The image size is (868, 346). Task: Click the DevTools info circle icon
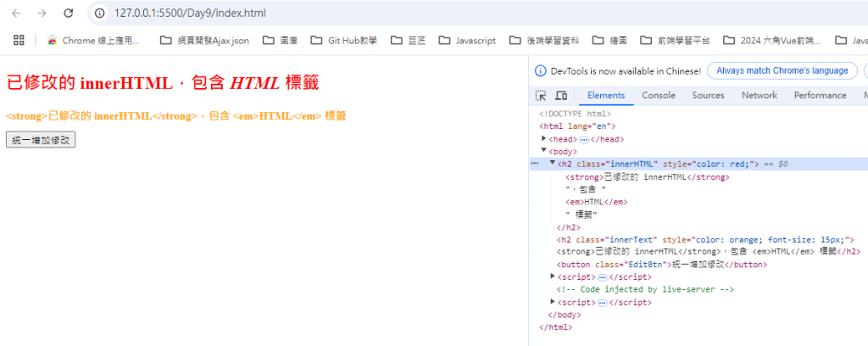coord(540,71)
